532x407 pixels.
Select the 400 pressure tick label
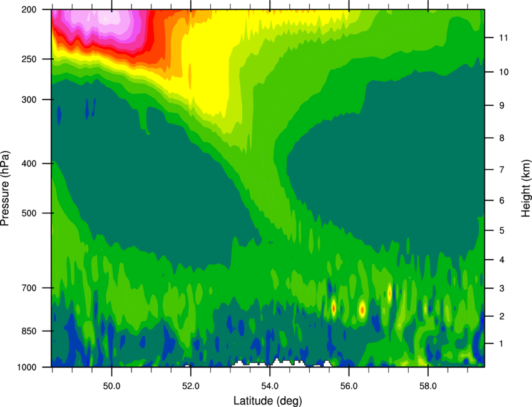click(x=29, y=163)
